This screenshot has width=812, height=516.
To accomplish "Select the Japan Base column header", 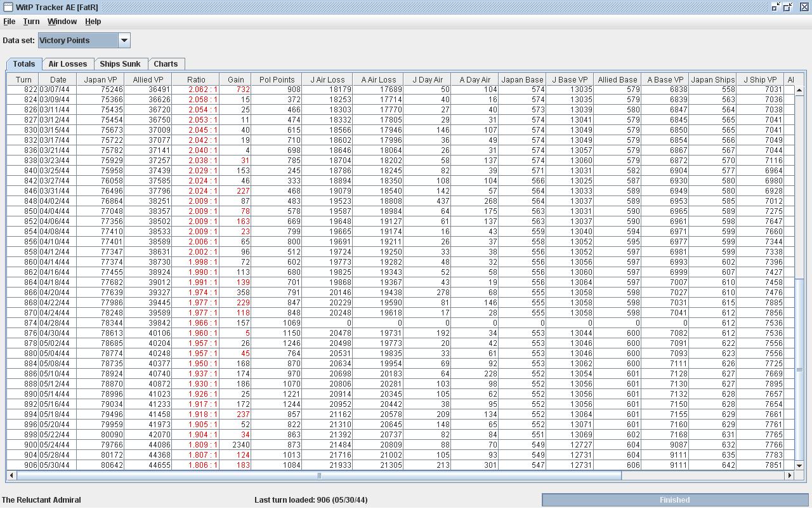I will point(522,80).
